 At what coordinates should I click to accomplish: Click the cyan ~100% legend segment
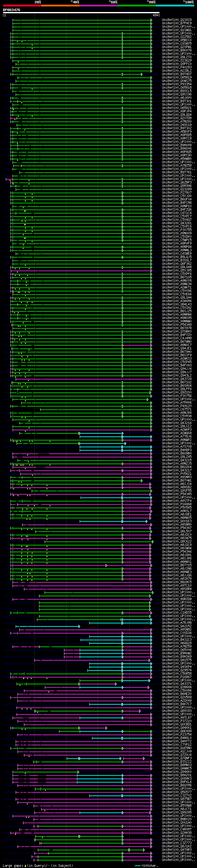pyautogui.click(x=175, y=6)
